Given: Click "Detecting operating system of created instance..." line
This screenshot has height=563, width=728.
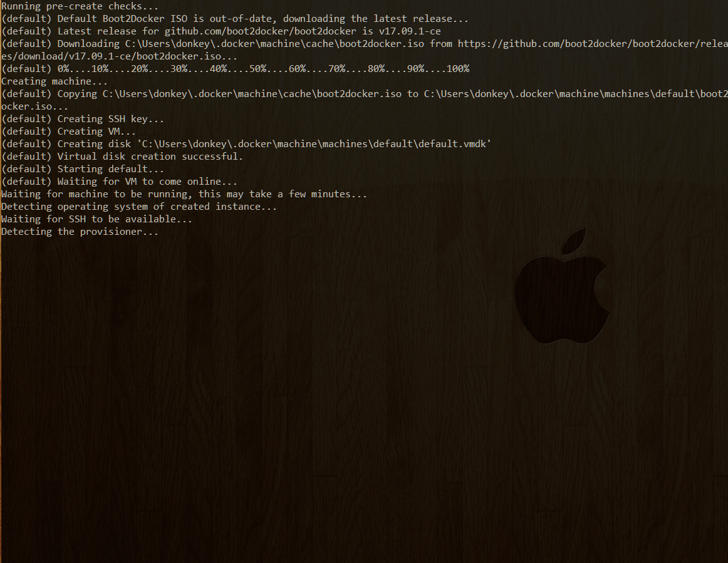Looking at the screenshot, I should [x=138, y=207].
